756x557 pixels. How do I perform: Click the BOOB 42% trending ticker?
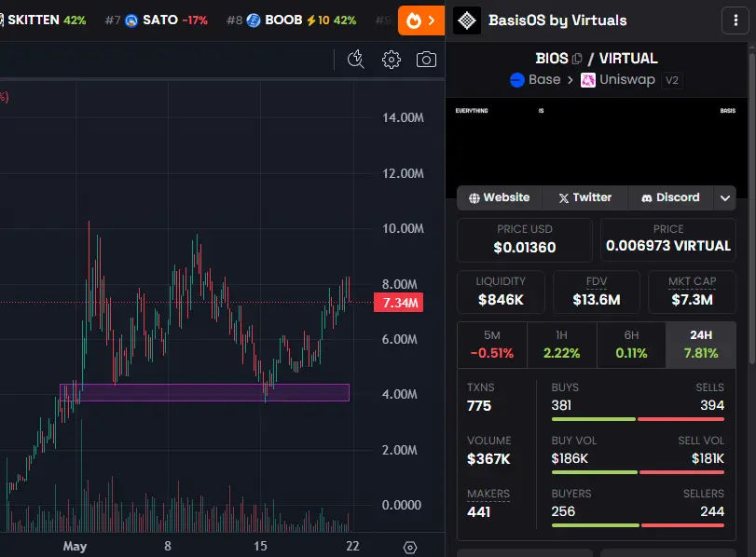click(x=292, y=20)
